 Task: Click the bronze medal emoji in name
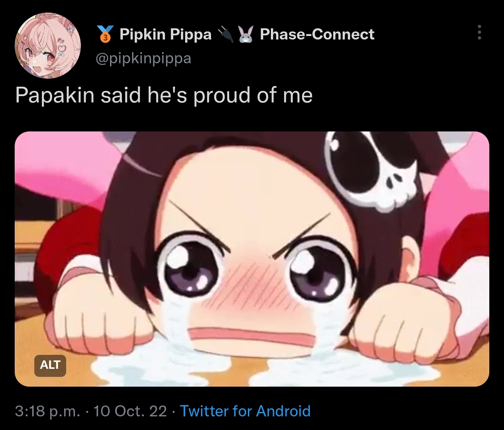[105, 34]
